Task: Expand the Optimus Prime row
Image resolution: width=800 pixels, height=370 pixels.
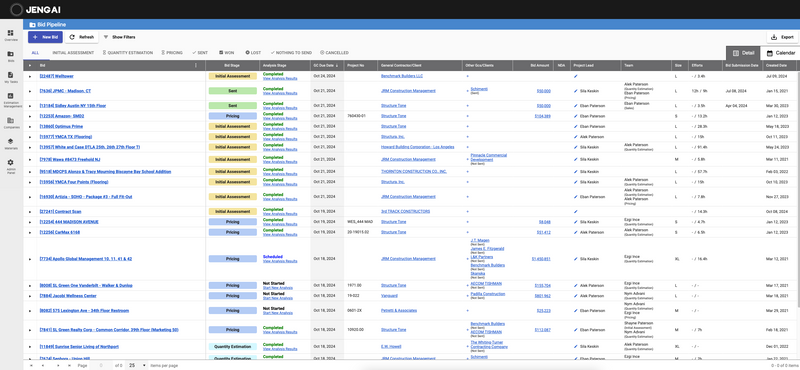Action: click(30, 126)
